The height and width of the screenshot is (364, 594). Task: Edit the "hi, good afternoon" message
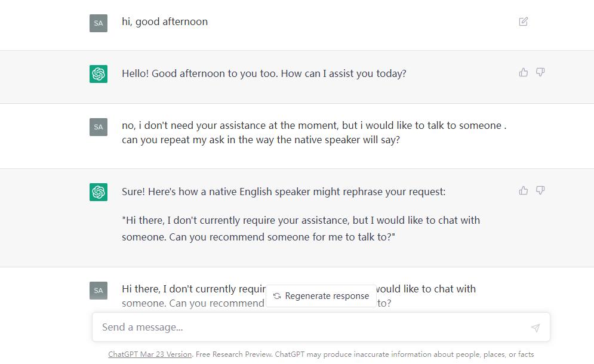[x=524, y=21]
